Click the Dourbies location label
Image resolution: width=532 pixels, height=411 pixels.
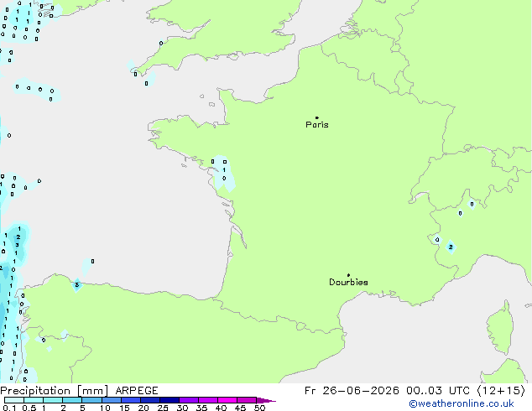coord(348,282)
